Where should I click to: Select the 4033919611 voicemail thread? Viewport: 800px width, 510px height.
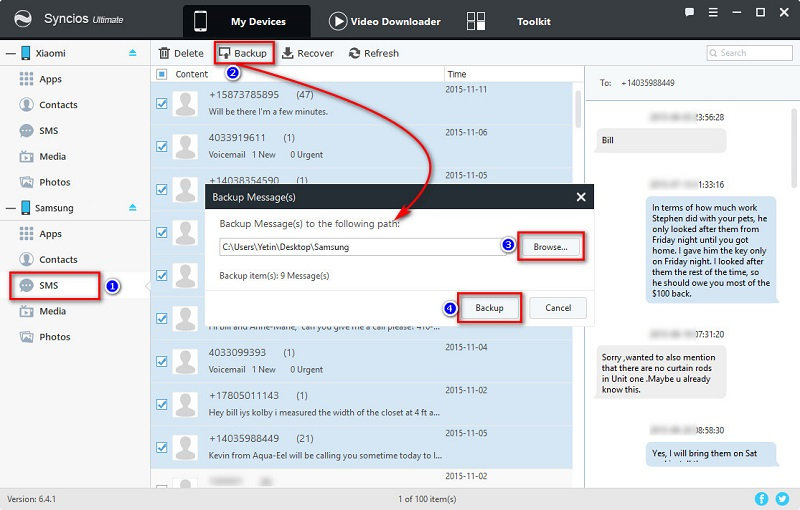tap(362, 146)
